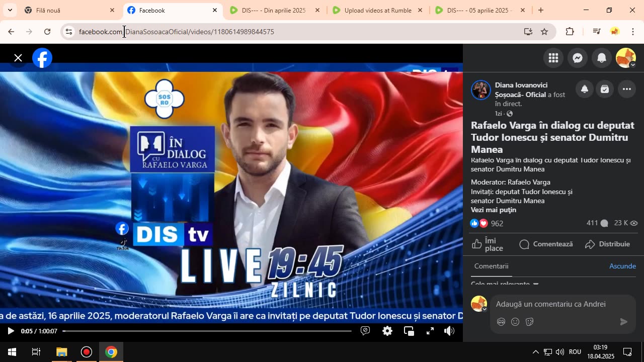Close the video viewer with X button
This screenshot has height=362, width=644.
point(18,58)
